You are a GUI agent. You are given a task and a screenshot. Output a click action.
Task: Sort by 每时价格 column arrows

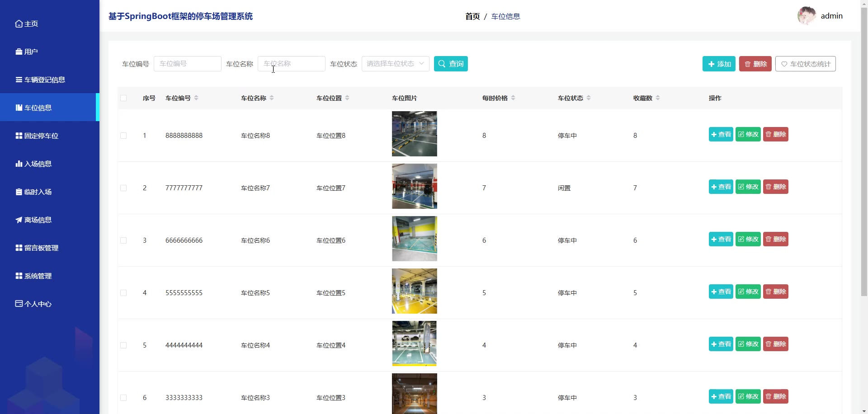[513, 98]
